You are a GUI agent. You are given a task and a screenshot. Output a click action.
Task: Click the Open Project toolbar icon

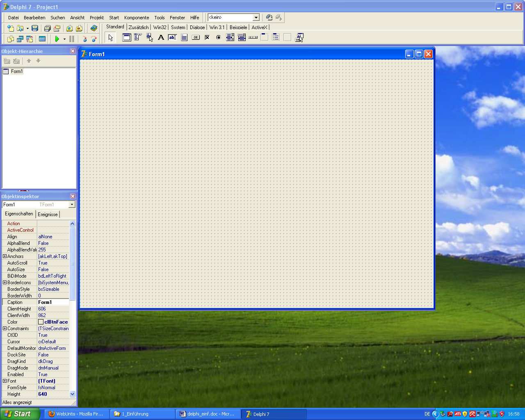57,28
